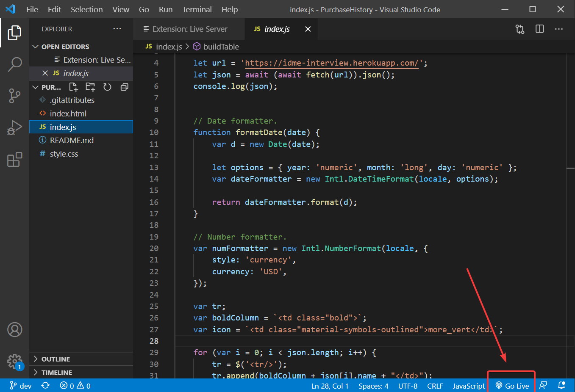
Task: Click New Folder icon in explorer
Action: [90, 87]
